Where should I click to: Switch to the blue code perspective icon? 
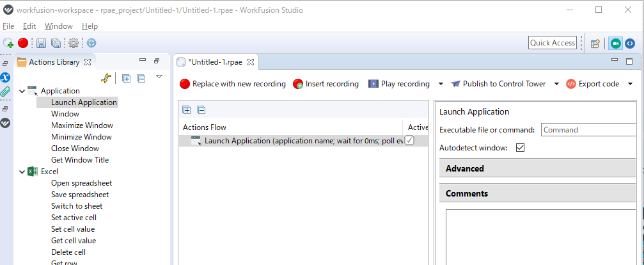[x=630, y=43]
